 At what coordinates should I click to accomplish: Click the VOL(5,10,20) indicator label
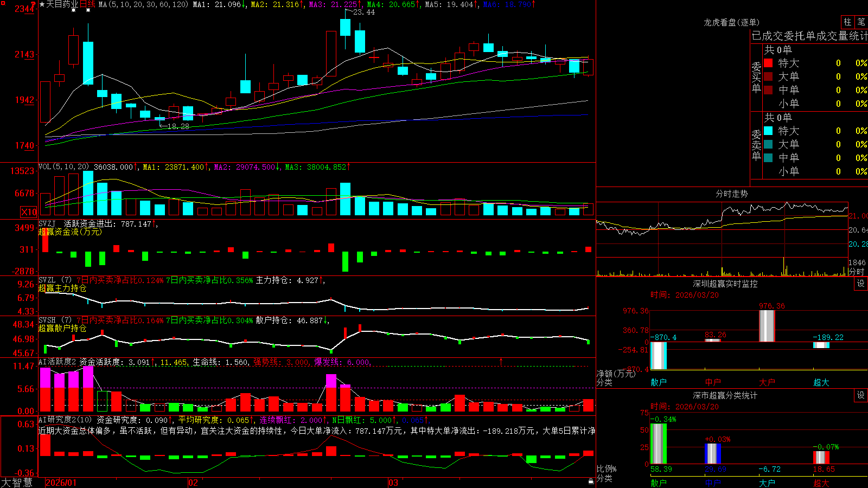64,167
